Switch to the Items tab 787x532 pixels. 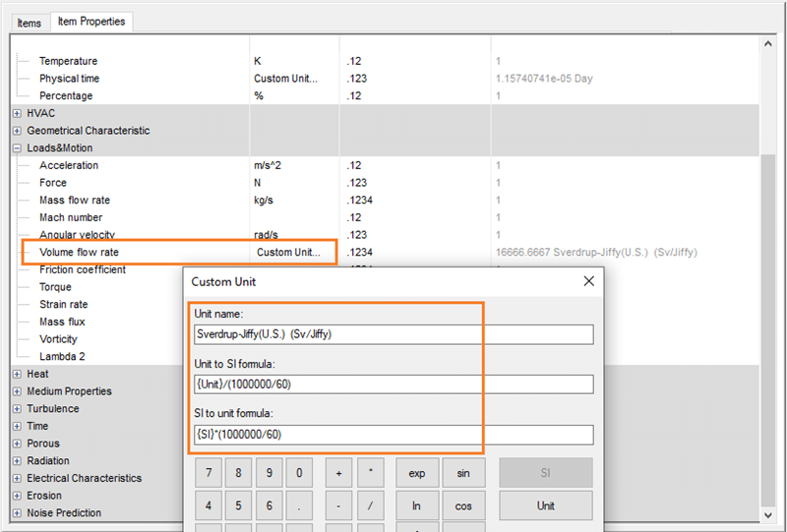point(30,23)
